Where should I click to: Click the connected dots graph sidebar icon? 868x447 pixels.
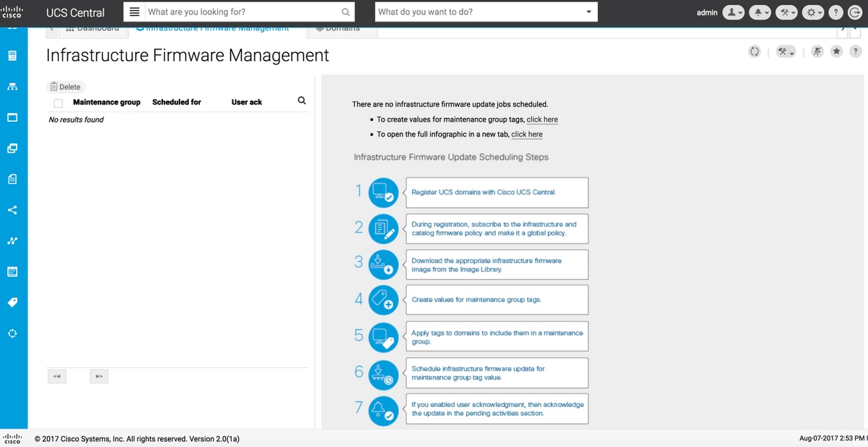[12, 241]
